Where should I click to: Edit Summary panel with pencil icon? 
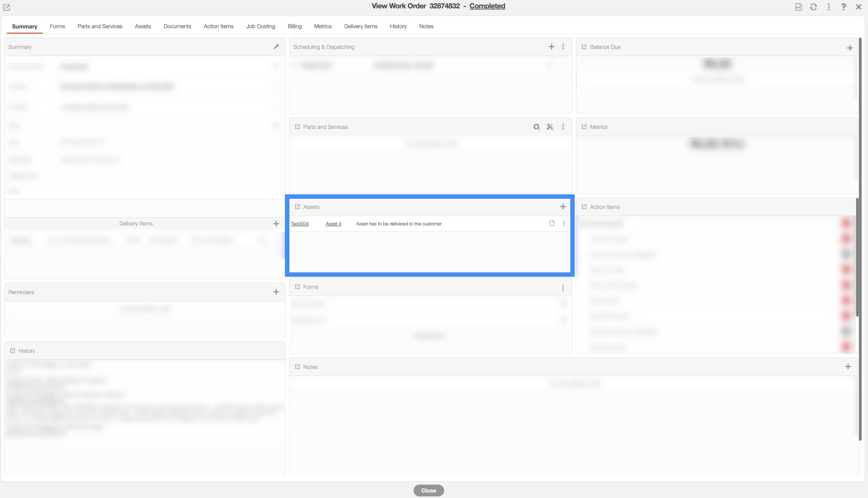(x=276, y=47)
